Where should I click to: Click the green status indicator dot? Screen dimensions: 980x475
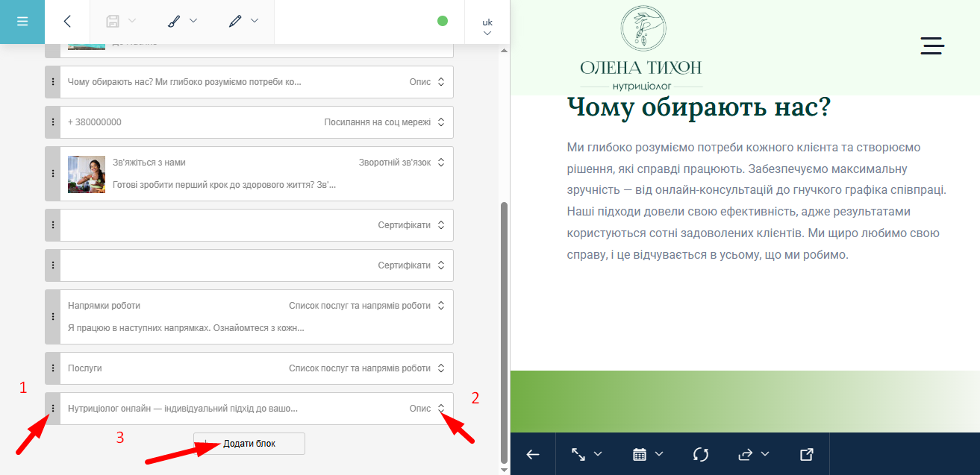point(443,21)
